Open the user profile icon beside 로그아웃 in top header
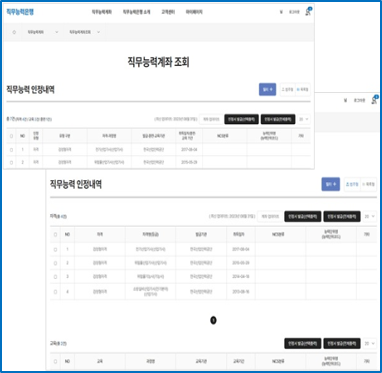Image resolution: width=382 pixels, height=373 pixels. [308, 12]
